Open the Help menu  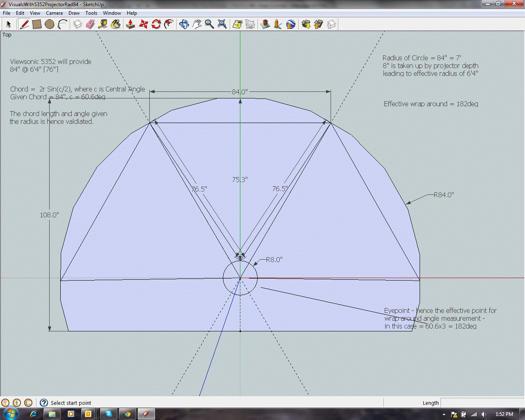coord(132,13)
